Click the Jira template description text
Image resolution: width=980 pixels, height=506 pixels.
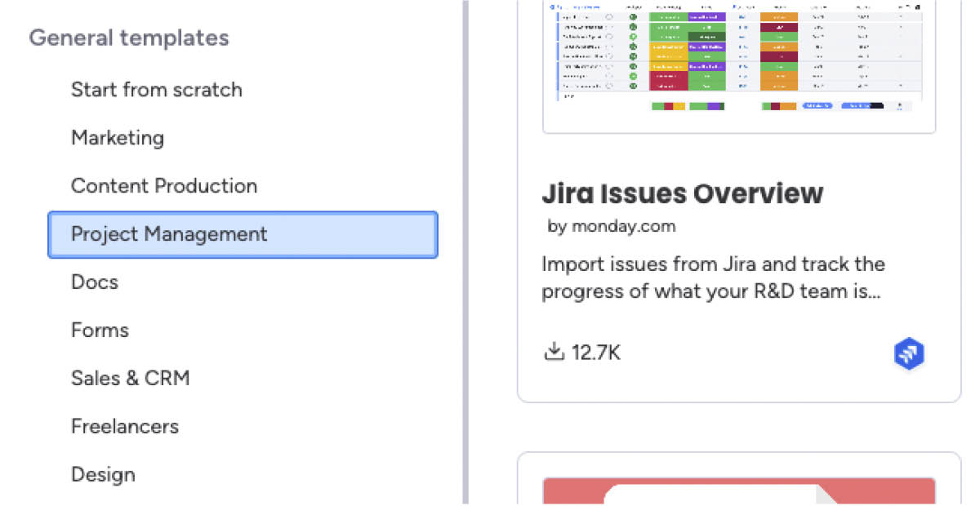coord(712,277)
